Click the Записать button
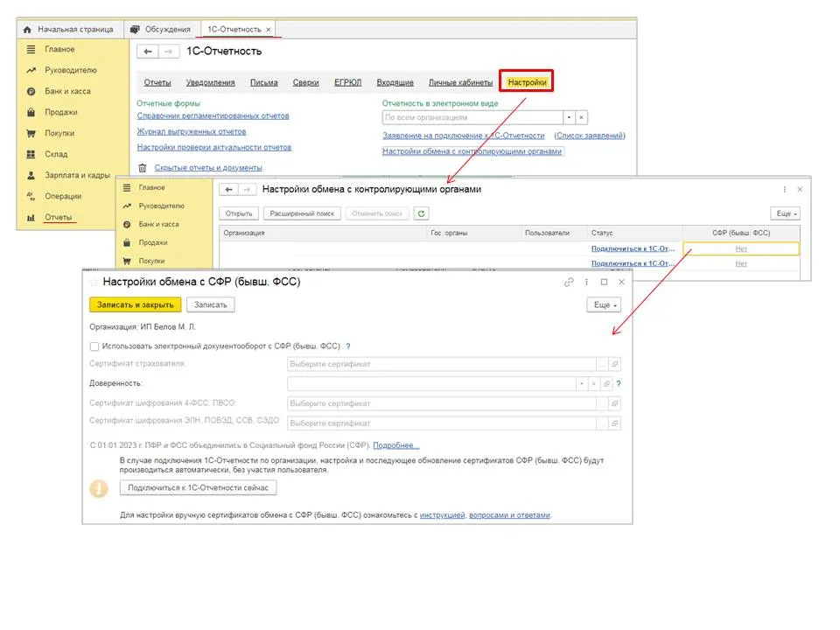Screen dimensions: 840x630 click(x=211, y=304)
